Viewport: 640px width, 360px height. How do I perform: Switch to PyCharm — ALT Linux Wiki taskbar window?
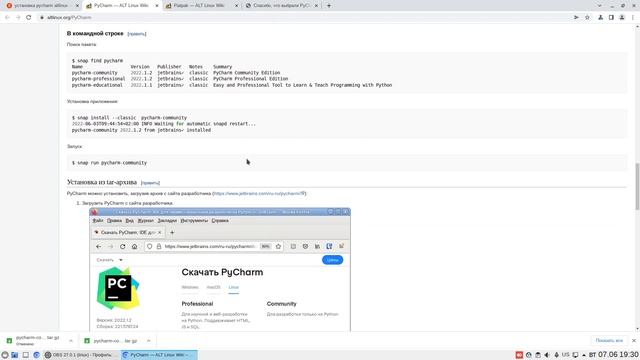coord(159,355)
